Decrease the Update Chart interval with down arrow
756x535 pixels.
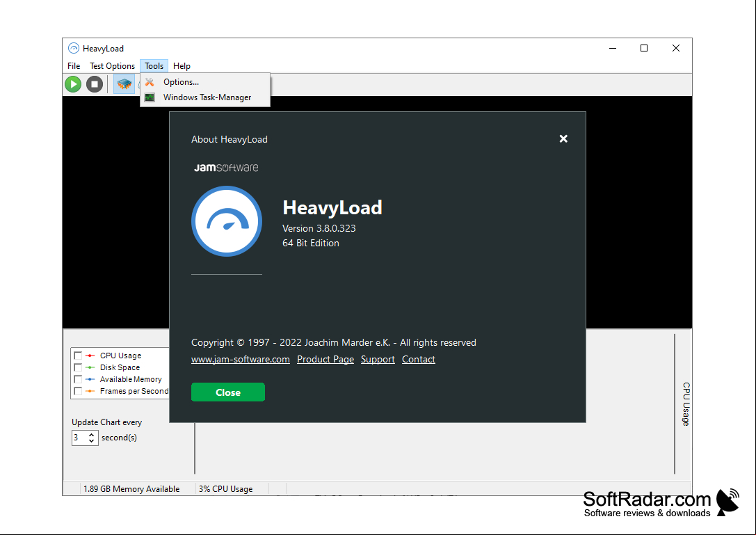click(92, 441)
